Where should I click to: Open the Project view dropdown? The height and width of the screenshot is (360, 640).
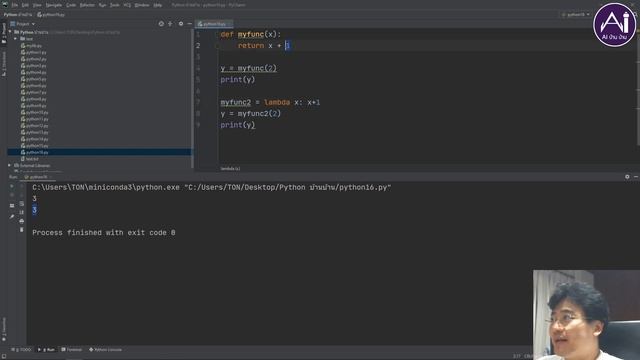coord(23,24)
